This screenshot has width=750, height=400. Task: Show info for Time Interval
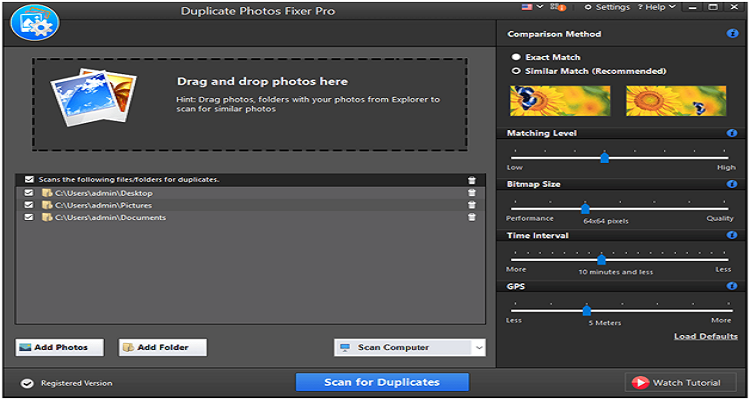[732, 235]
